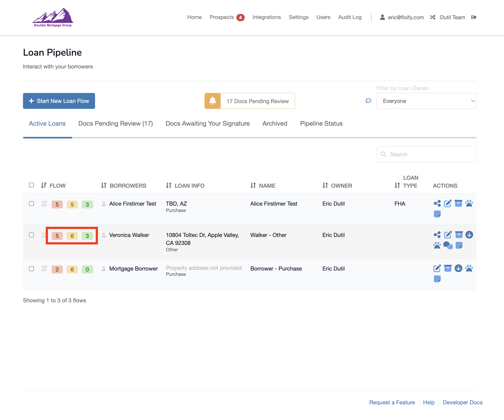Click edit icon on Veronica Walker row
504x420 pixels.
coord(448,235)
